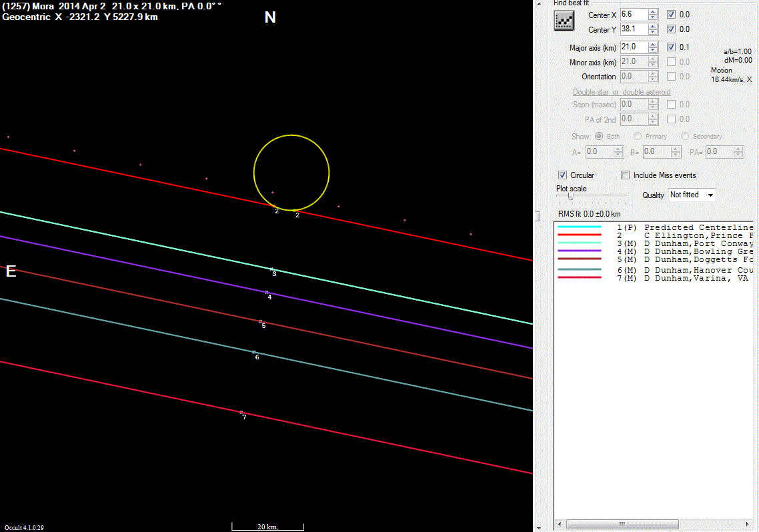Screen dimensions: 759x532
Task: Click the A= value field
Action: point(599,152)
